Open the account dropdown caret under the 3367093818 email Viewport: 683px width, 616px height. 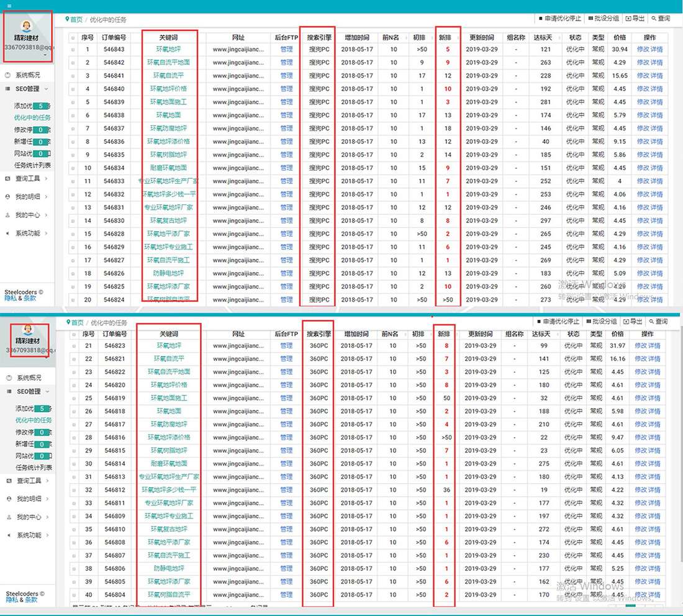(45, 55)
